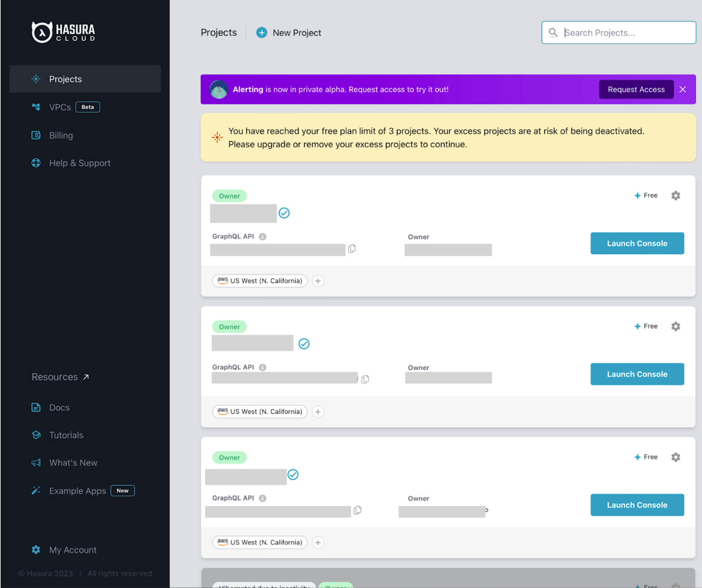This screenshot has width=702, height=588.
Task: Focus the Search Projects field
Action: coord(619,32)
